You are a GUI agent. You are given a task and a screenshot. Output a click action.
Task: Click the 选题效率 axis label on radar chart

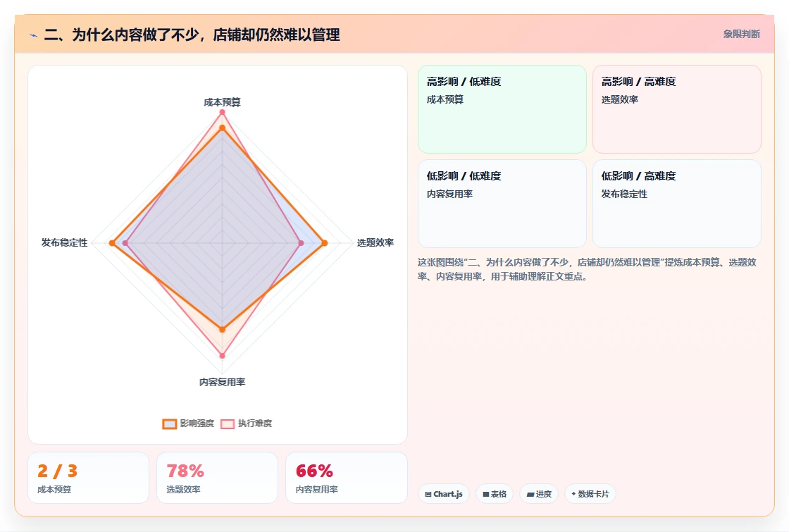tap(375, 242)
